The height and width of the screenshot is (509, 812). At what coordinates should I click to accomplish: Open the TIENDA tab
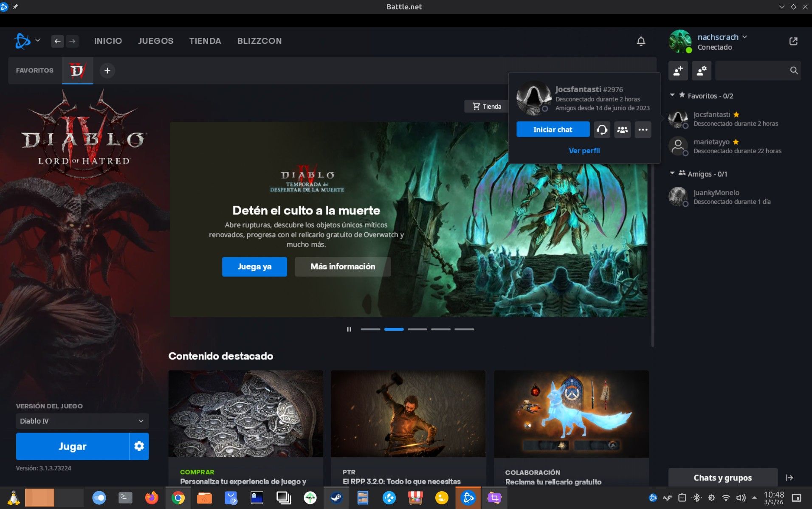(205, 41)
